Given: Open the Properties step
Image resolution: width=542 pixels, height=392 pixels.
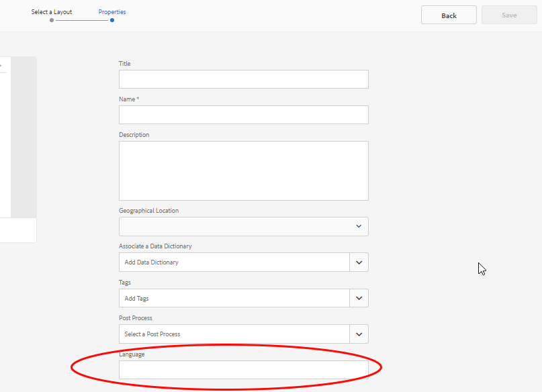Looking at the screenshot, I should point(112,11).
